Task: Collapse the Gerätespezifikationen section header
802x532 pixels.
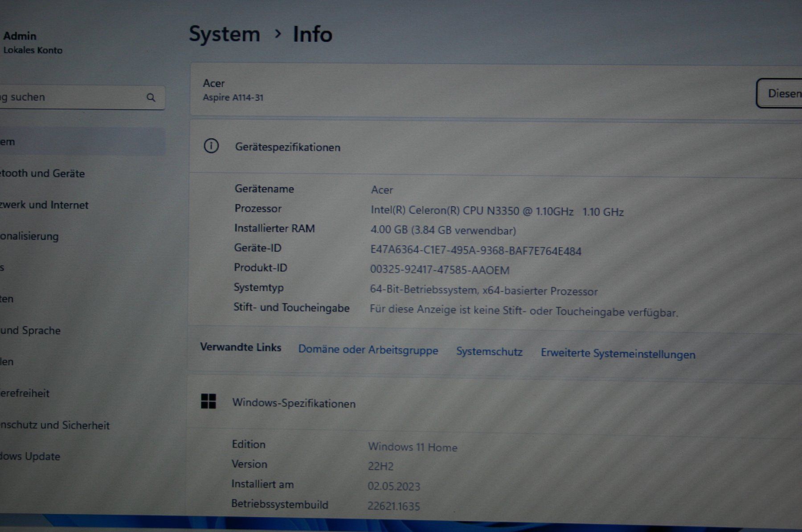Action: click(496, 147)
